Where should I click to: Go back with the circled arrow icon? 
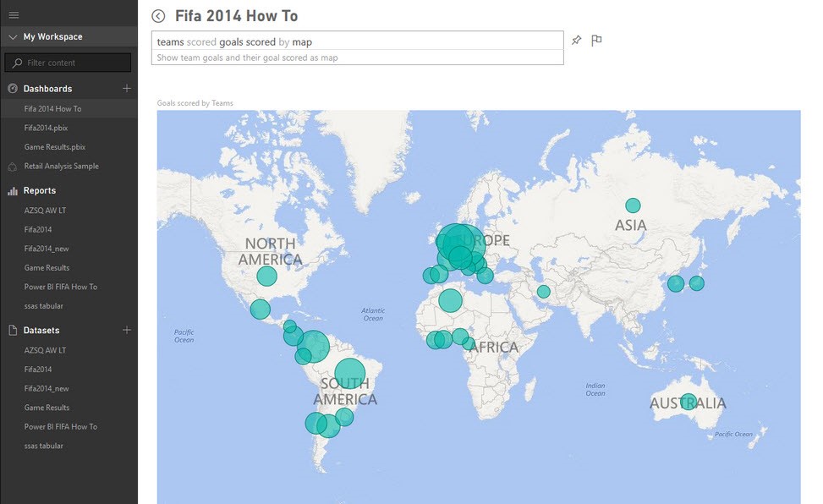point(158,16)
